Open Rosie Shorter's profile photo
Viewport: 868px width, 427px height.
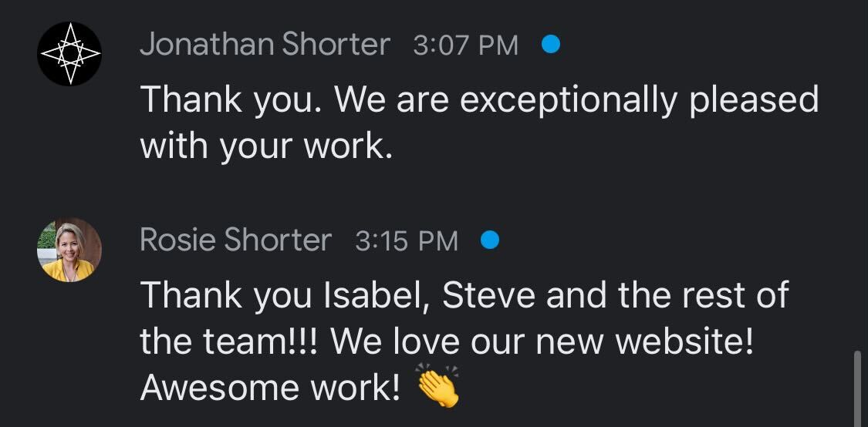69,250
